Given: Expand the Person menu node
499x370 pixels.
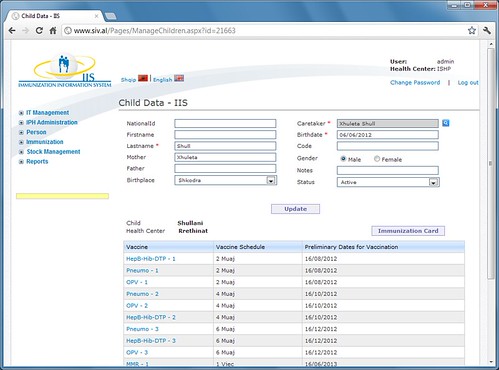Looking at the screenshot, I should [21, 132].
